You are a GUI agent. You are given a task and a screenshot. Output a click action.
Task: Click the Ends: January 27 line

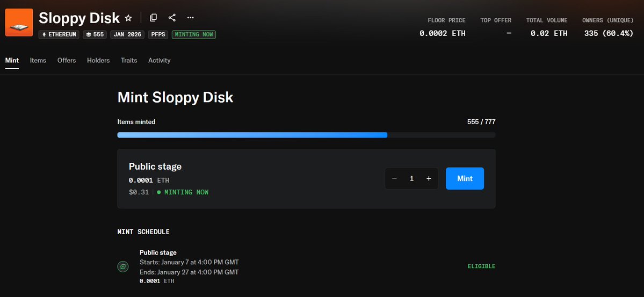[x=190, y=272]
